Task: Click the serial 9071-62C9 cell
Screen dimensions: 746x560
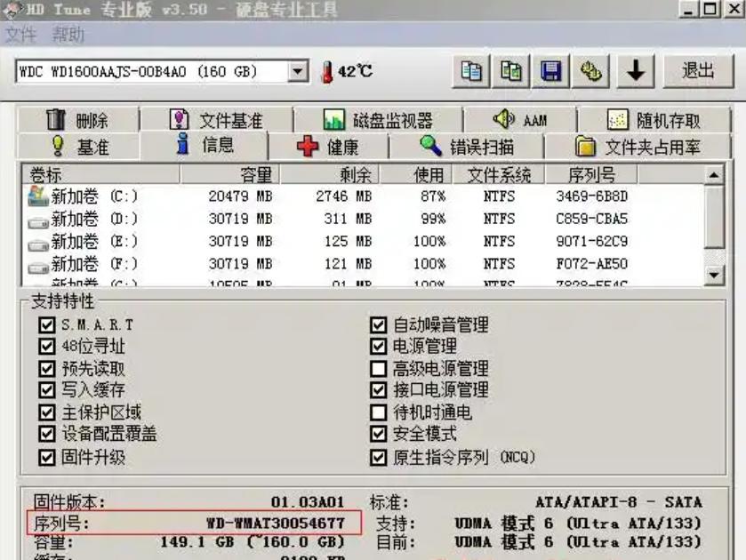Action: click(592, 241)
